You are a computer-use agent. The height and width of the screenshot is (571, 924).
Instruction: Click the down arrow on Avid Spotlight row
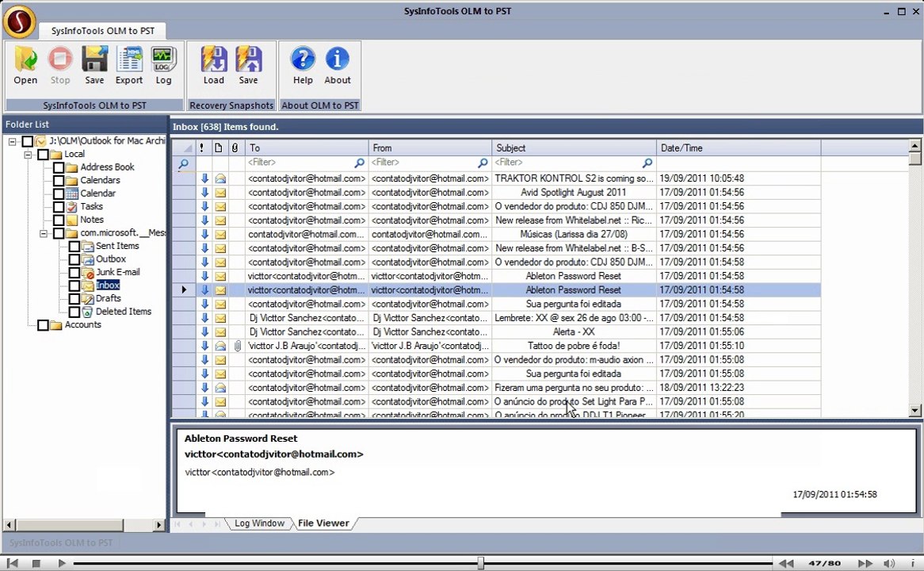pos(204,192)
